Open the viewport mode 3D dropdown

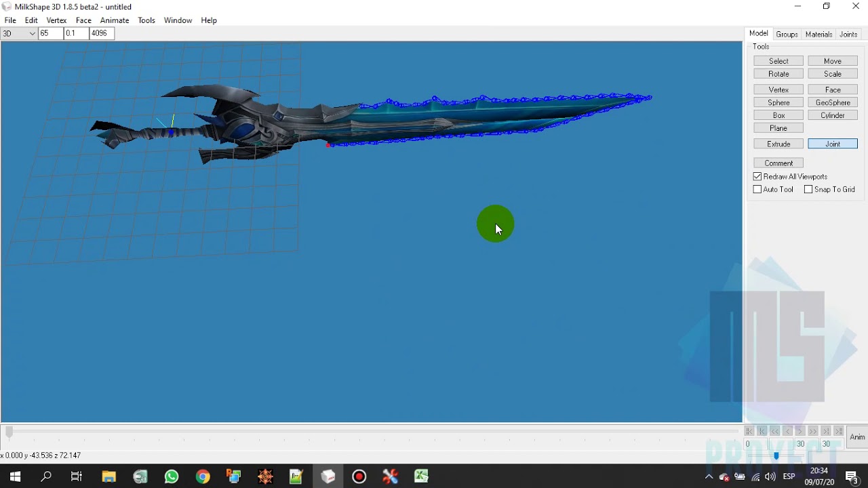point(19,33)
